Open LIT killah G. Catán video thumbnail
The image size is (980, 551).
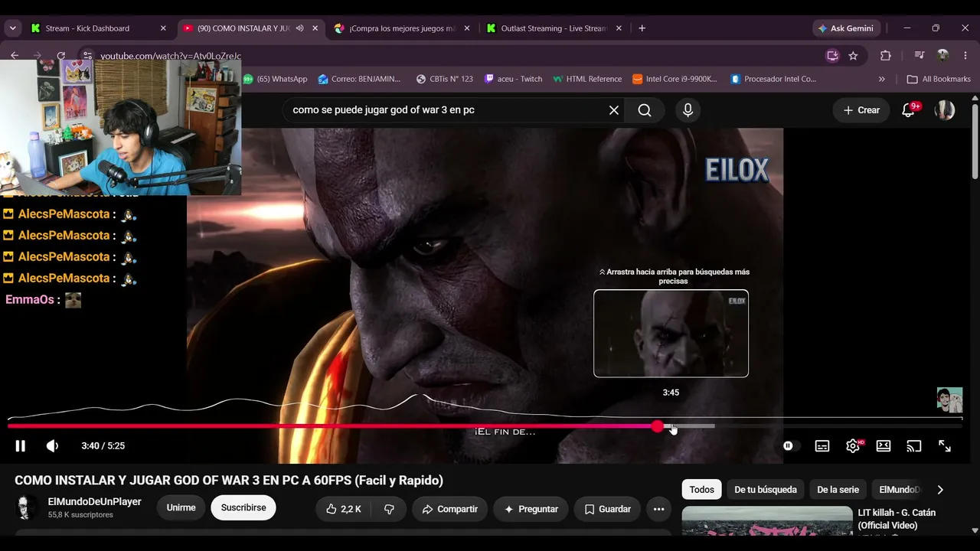pyautogui.click(x=767, y=521)
